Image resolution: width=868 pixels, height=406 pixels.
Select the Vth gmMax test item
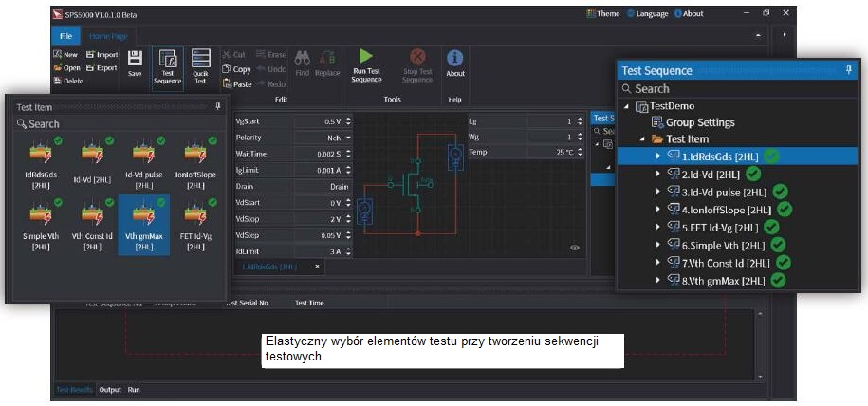click(x=143, y=226)
